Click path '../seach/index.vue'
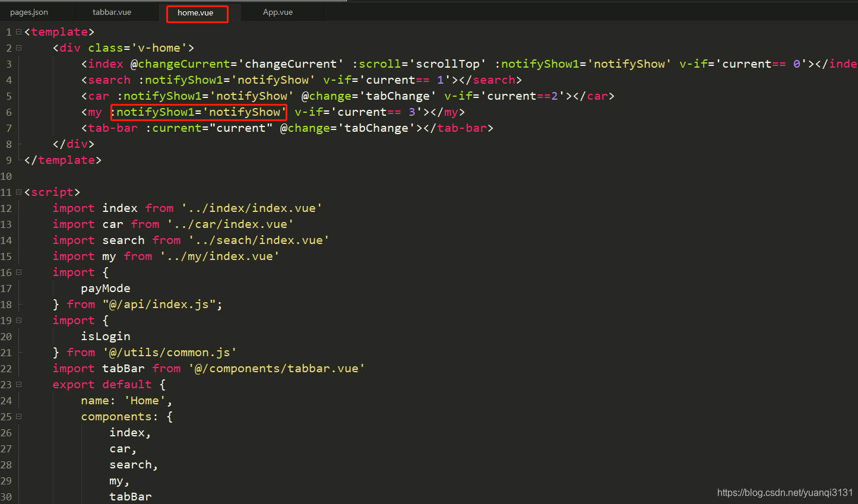 [259, 240]
